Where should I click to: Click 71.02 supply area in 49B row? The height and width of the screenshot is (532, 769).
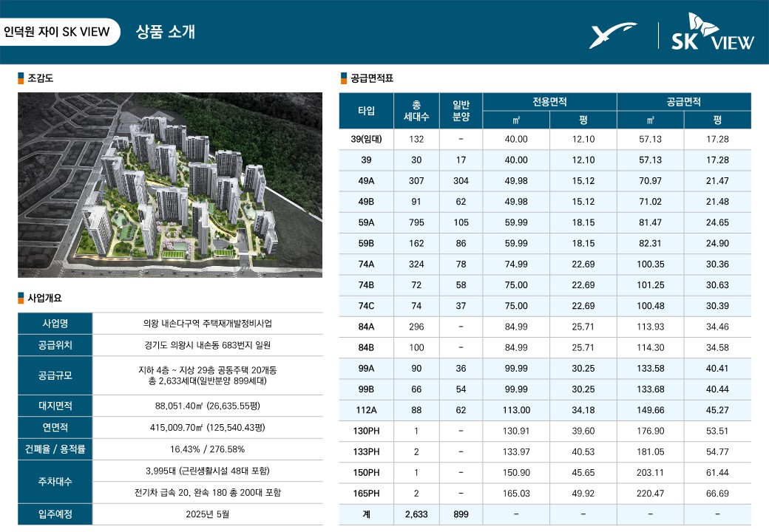[650, 201]
